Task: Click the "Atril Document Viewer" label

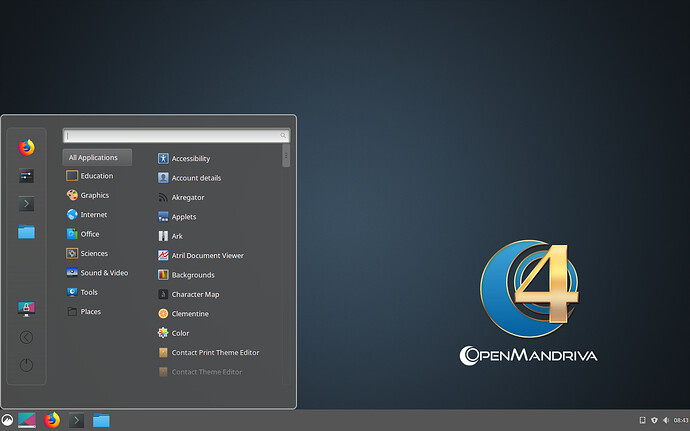Action: point(207,255)
